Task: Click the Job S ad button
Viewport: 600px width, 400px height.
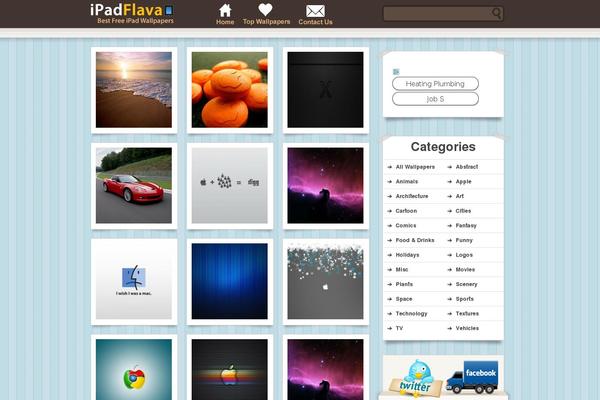Action: [x=435, y=99]
